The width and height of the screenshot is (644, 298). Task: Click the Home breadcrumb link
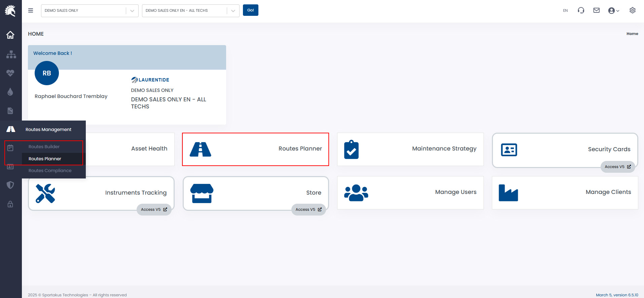tap(632, 34)
